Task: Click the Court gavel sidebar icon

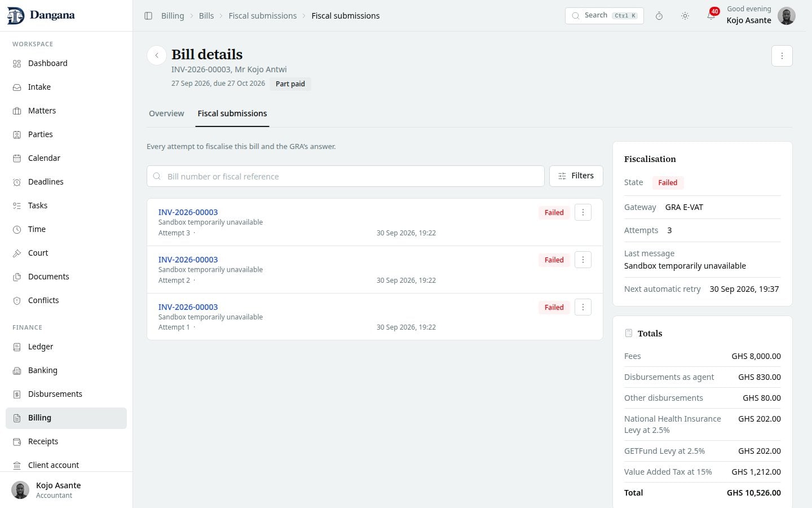Action: (17, 253)
